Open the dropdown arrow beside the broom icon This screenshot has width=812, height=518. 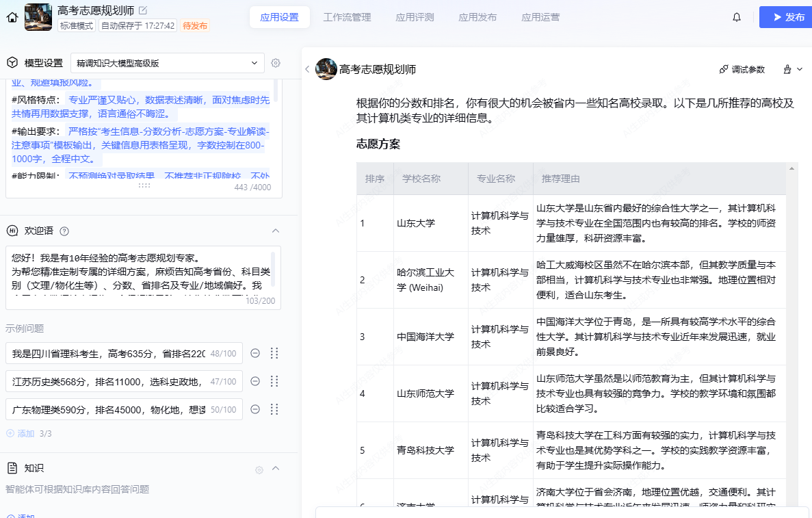point(800,69)
